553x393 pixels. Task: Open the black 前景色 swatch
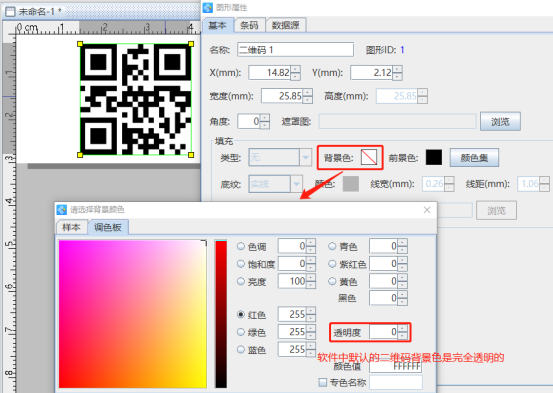click(x=434, y=157)
